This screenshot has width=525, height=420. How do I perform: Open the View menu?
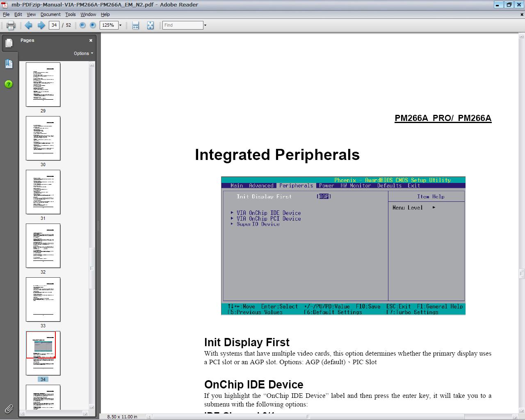[x=31, y=14]
